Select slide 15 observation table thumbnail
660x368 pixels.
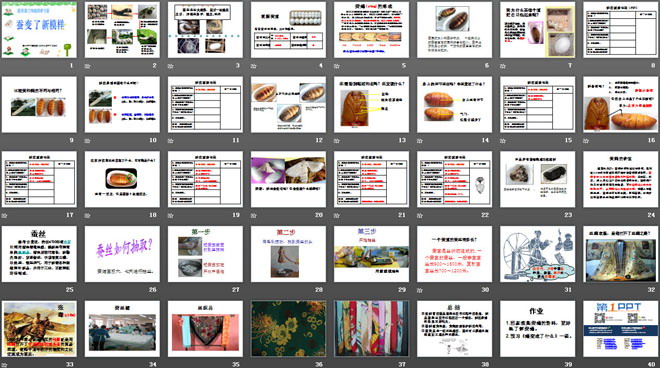[538, 105]
